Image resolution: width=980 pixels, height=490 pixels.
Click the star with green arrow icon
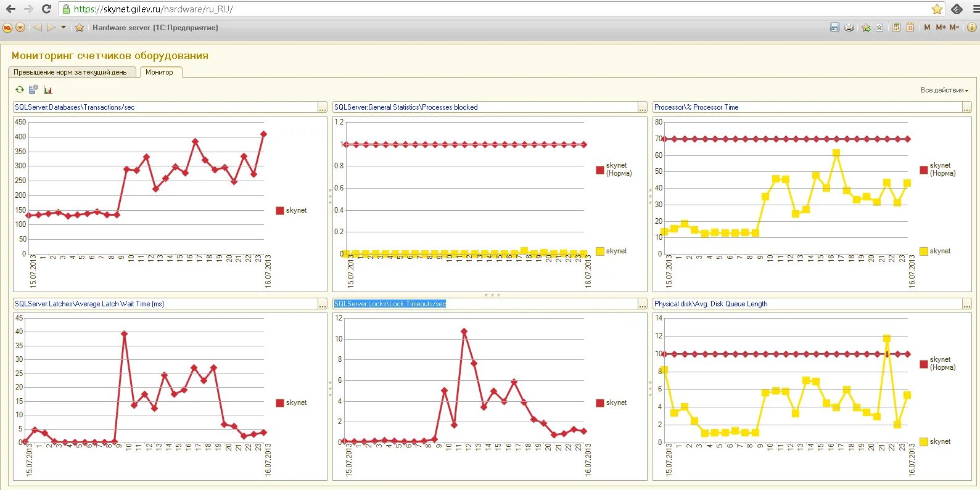(x=866, y=27)
